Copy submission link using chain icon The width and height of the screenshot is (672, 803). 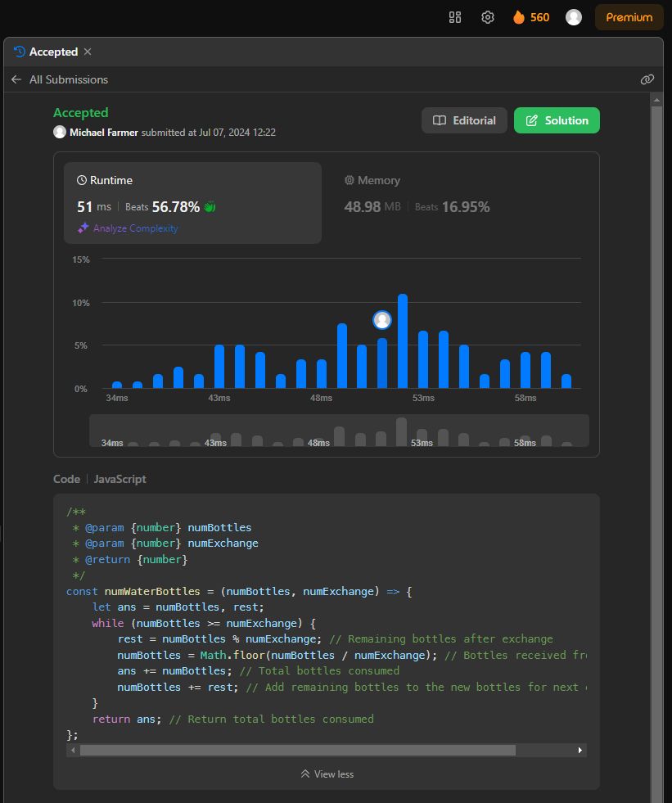[x=647, y=79]
